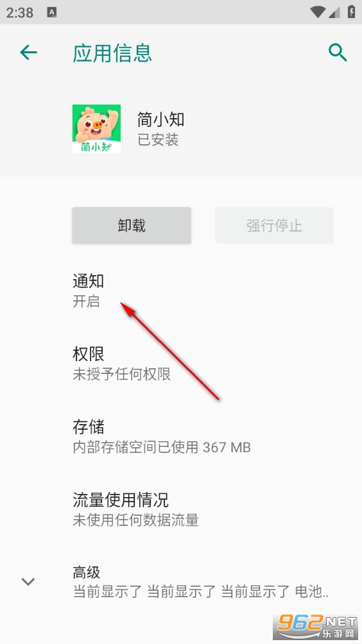Expand the 高级 section chevron
Screen dimensions: 362x644
pyautogui.click(x=28, y=582)
